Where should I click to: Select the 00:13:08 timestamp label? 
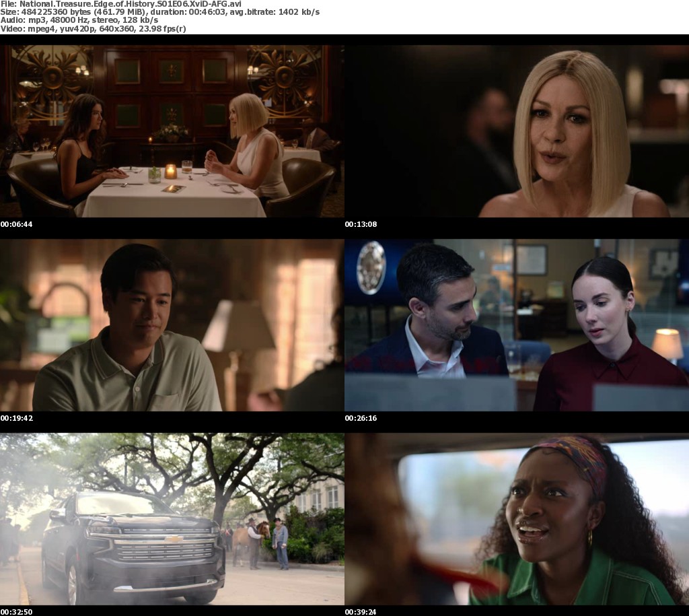click(x=361, y=224)
